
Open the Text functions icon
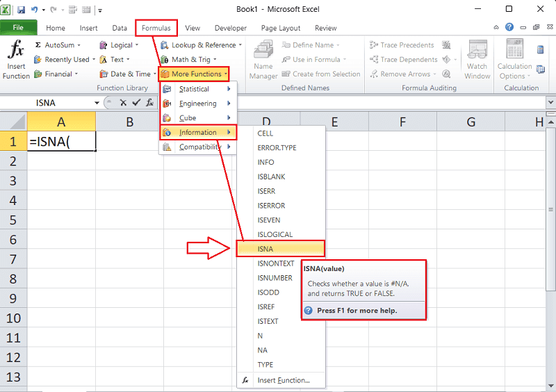coord(103,60)
